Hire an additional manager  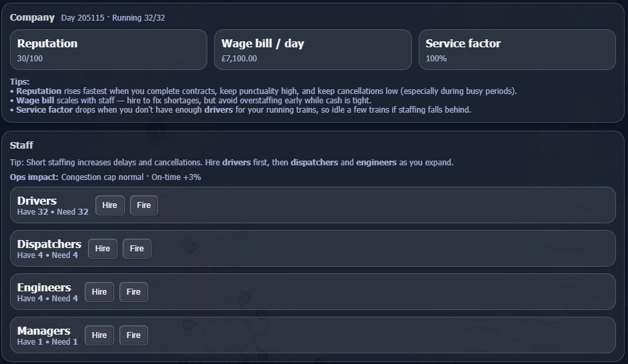pos(99,335)
